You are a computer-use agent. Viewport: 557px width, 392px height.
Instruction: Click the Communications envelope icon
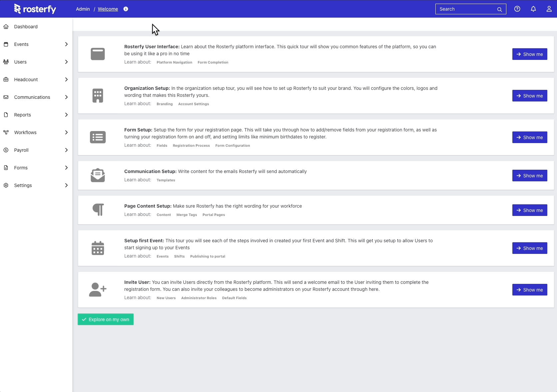(6, 97)
